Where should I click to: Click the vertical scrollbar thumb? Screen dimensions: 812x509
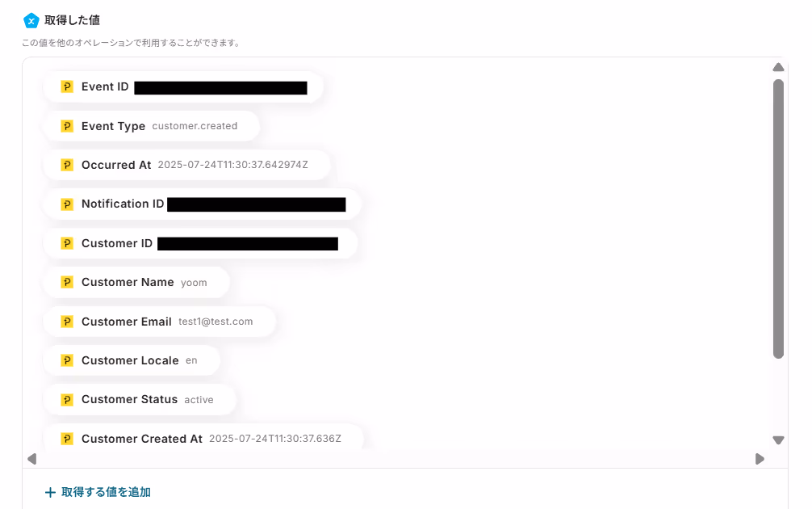point(778,219)
